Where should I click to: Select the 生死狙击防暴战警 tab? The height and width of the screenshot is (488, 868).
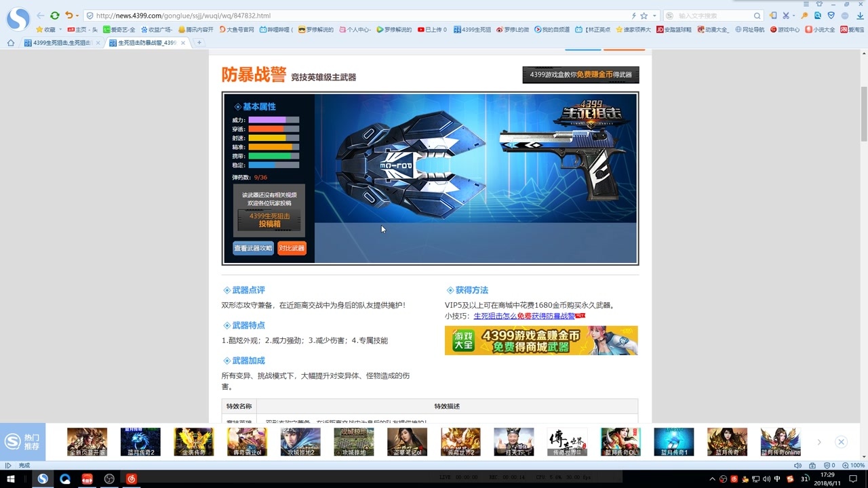click(148, 43)
